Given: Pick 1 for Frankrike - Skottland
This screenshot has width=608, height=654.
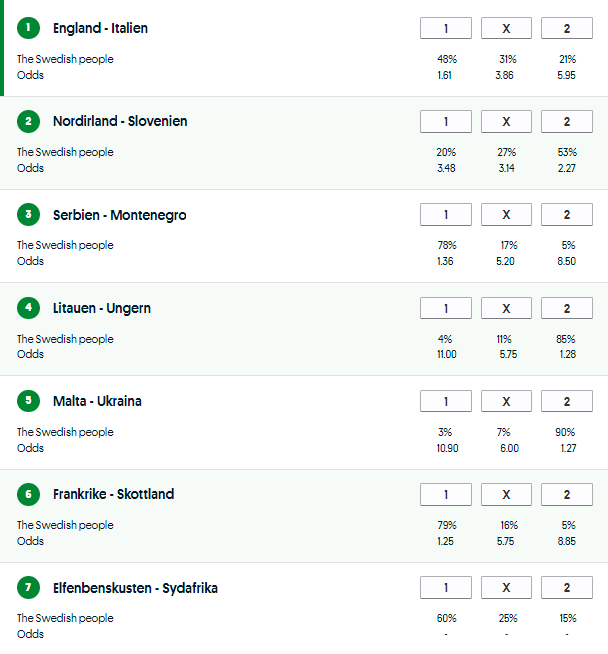Looking at the screenshot, I should pos(445,494).
